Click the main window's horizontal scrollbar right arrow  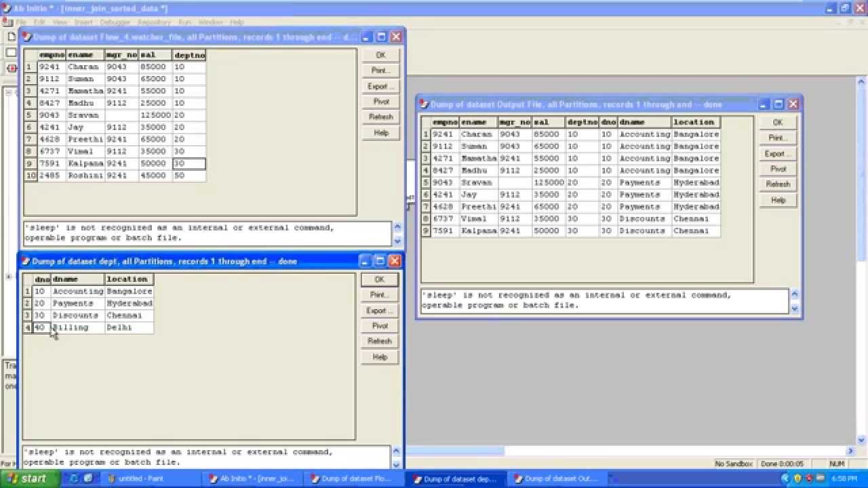tap(852, 451)
